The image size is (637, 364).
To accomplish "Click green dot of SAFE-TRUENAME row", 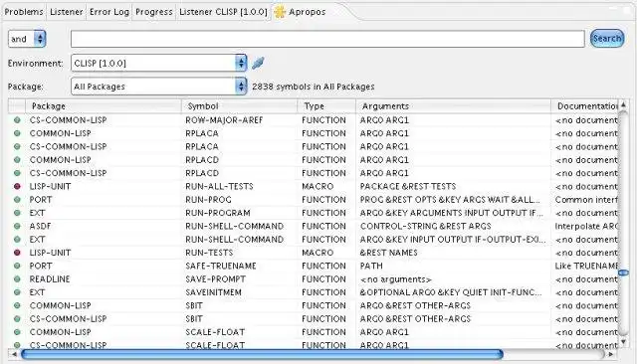I will point(17,266).
